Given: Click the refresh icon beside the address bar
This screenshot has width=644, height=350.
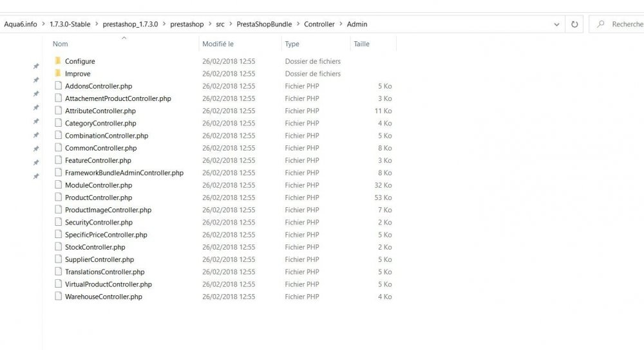Looking at the screenshot, I should [574, 24].
